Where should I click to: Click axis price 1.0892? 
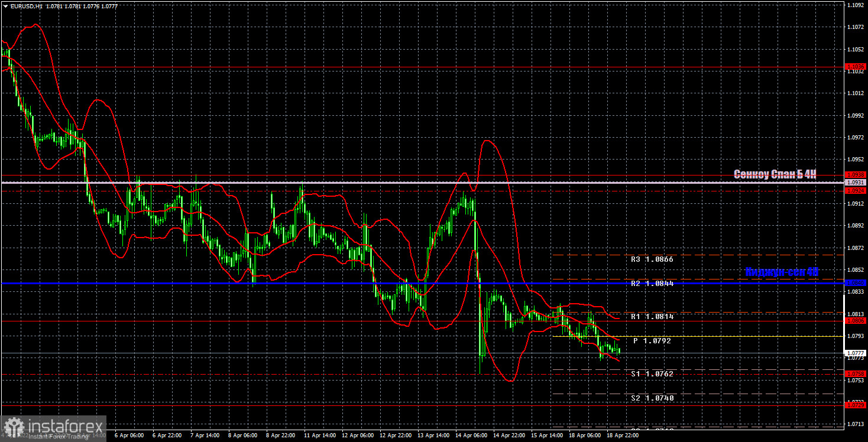856,226
